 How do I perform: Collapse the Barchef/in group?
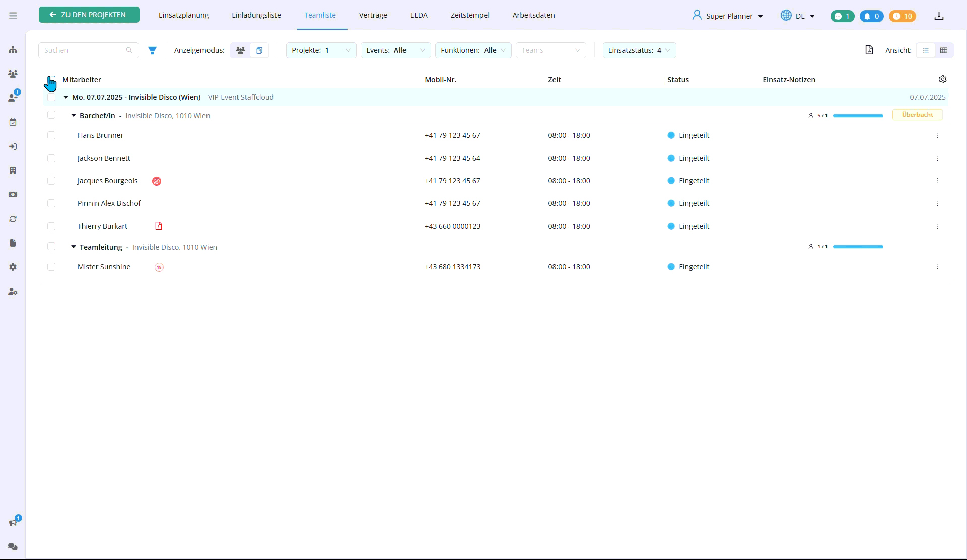pos(74,116)
